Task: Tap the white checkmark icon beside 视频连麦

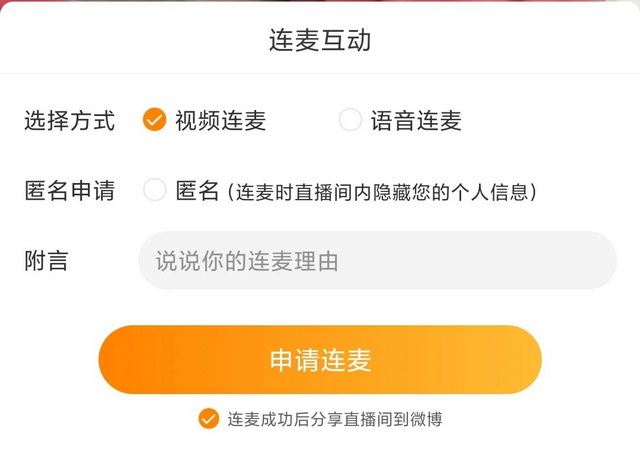Action: (x=154, y=120)
